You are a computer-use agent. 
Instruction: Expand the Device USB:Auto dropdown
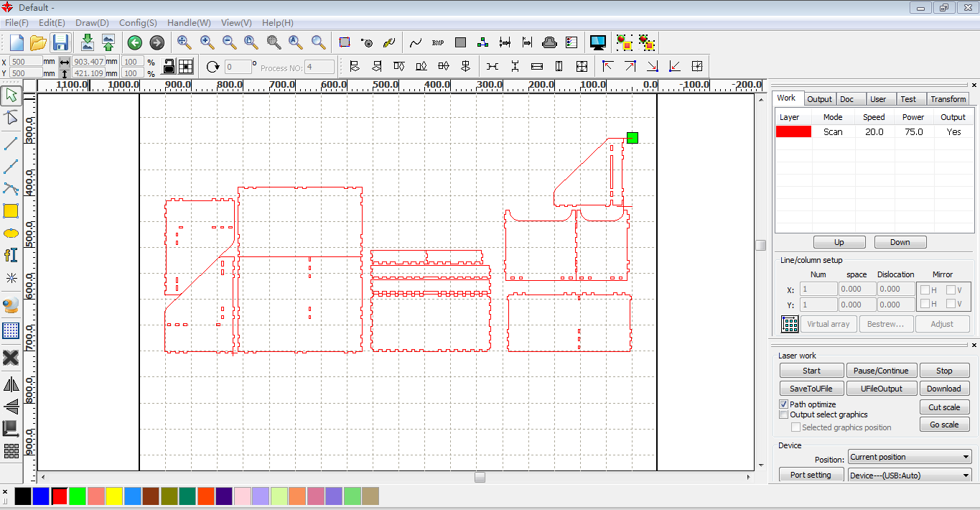(909, 475)
